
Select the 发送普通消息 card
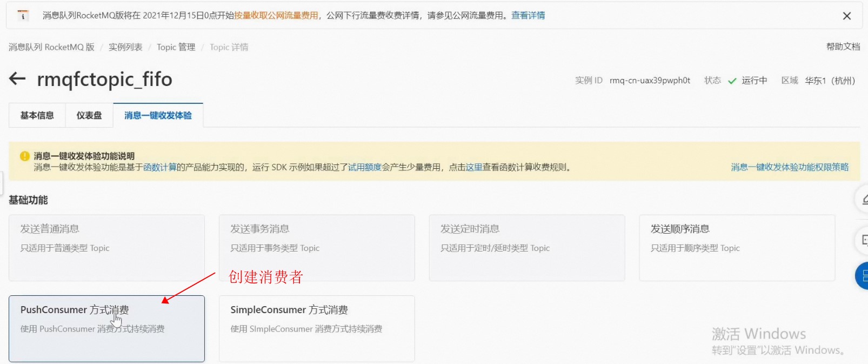point(106,248)
